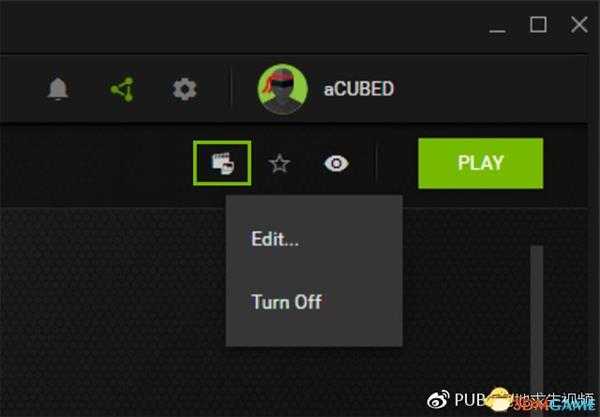Launch the game with PLAY button
This screenshot has width=600, height=417.
pyautogui.click(x=481, y=163)
